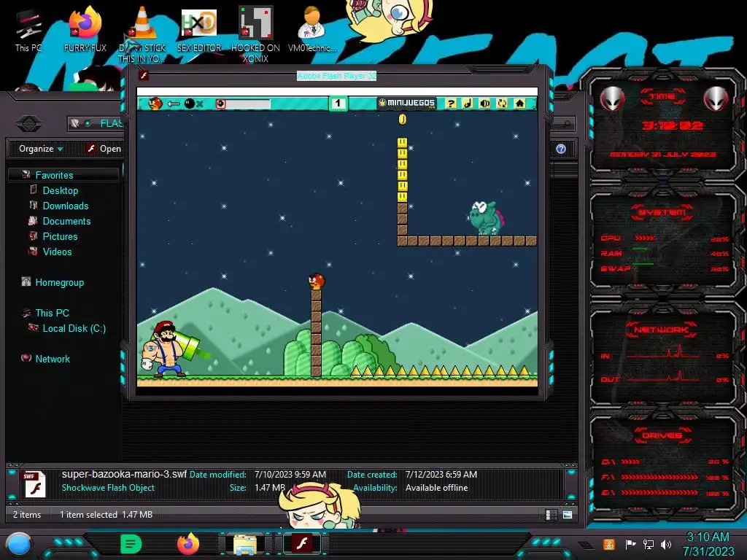747x560 pixels.
Task: Select Videos in navigation pane
Action: pos(57,252)
